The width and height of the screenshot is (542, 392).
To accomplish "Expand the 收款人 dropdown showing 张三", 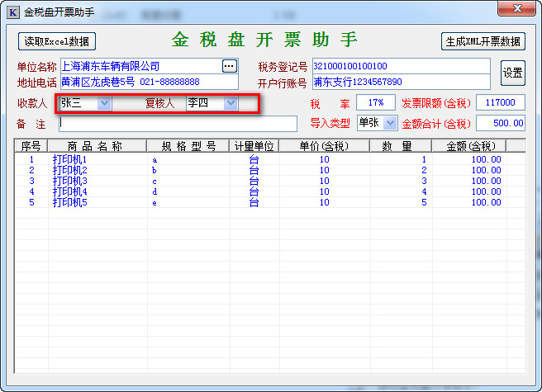I will click(x=104, y=103).
